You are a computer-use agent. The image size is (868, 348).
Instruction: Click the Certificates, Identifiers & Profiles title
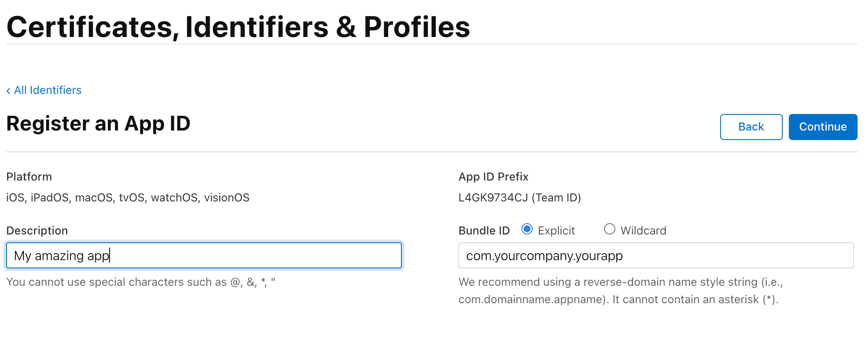click(x=238, y=27)
